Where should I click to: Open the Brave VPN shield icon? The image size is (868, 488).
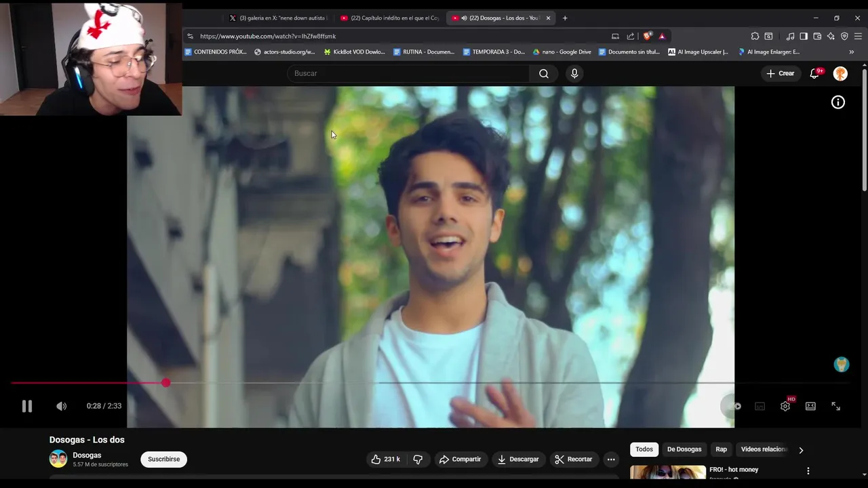coord(844,37)
